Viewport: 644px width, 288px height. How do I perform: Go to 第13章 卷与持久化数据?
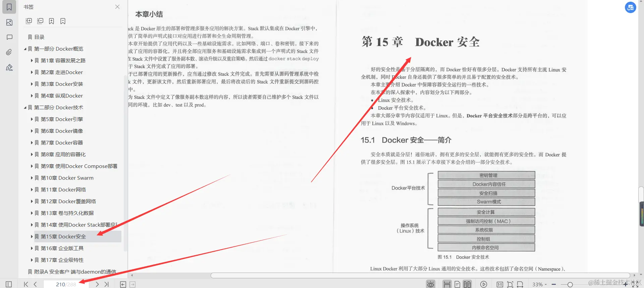coord(67,213)
